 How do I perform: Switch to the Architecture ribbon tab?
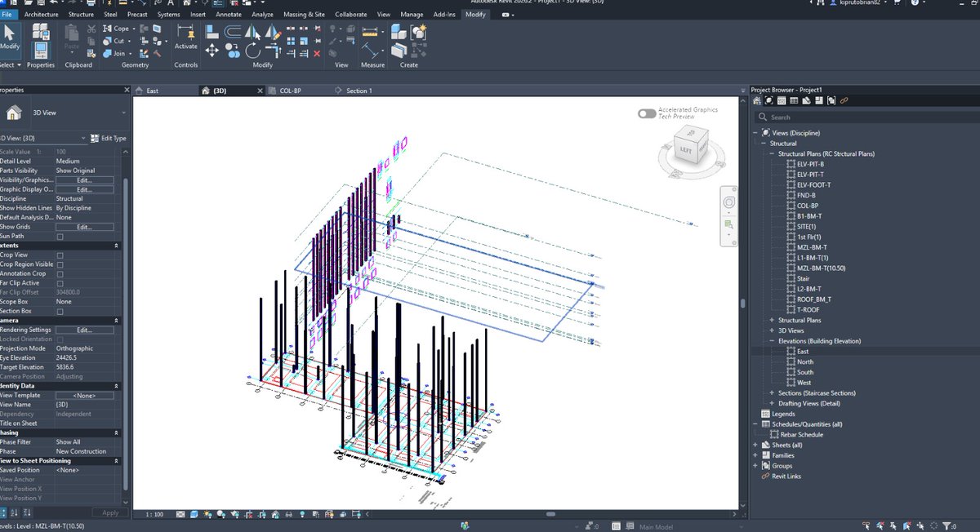tap(41, 15)
